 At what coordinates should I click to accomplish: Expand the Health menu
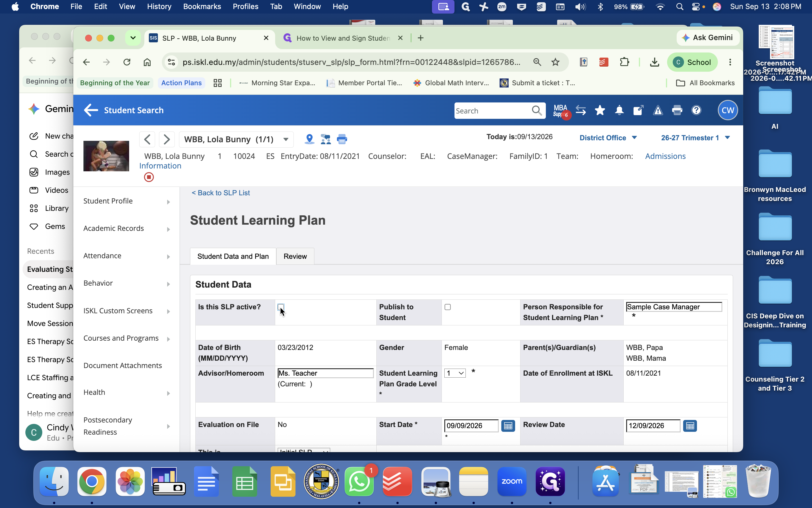[127, 393]
